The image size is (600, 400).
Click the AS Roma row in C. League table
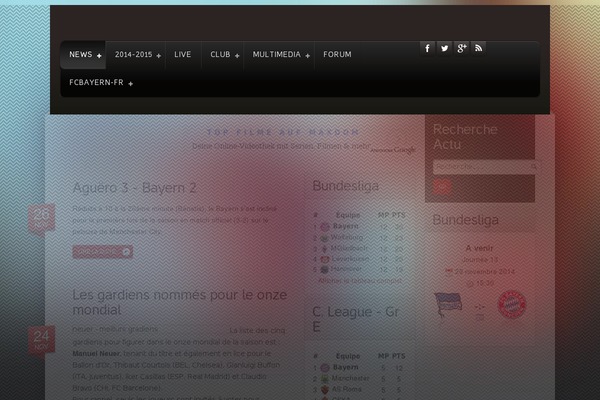click(x=359, y=389)
